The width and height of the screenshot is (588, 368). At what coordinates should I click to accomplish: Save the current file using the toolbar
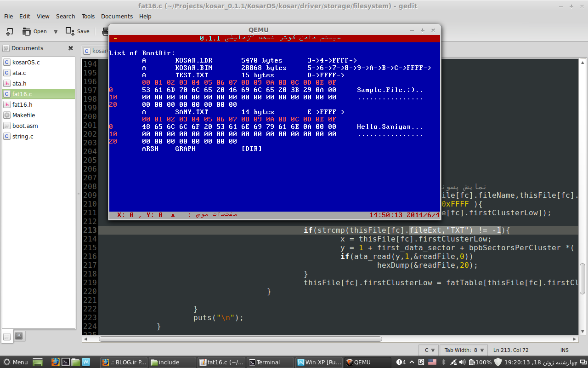coord(78,31)
